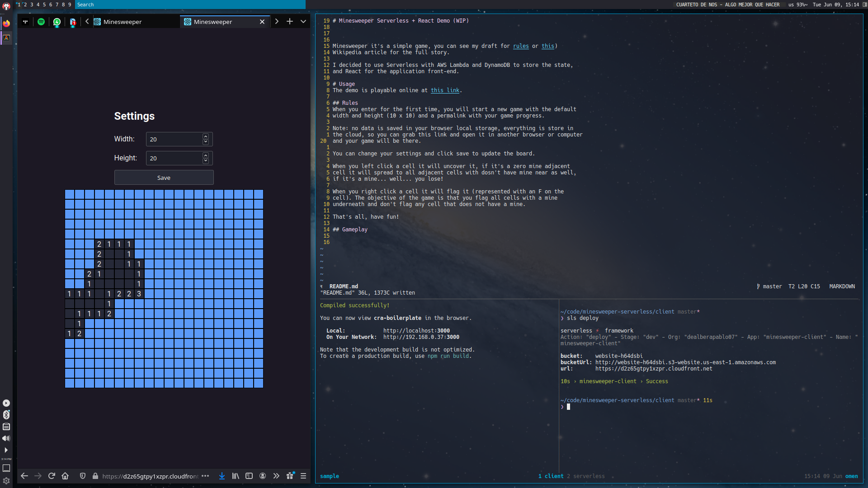
Task: Expand more toolbar tools overflow
Action: pyautogui.click(x=276, y=476)
